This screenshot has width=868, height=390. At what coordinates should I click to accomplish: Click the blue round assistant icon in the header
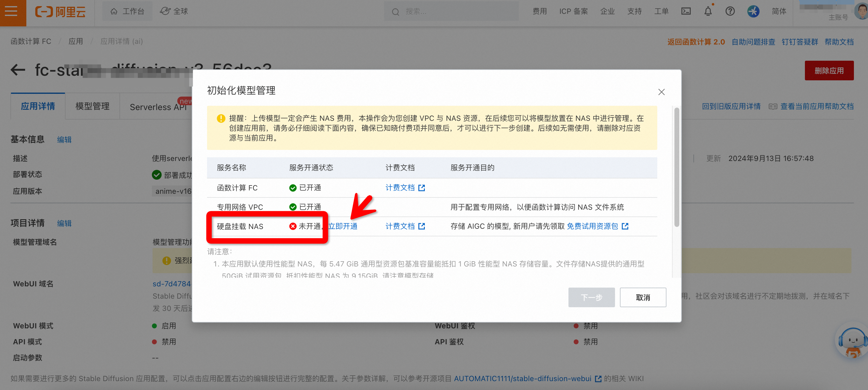pos(753,11)
